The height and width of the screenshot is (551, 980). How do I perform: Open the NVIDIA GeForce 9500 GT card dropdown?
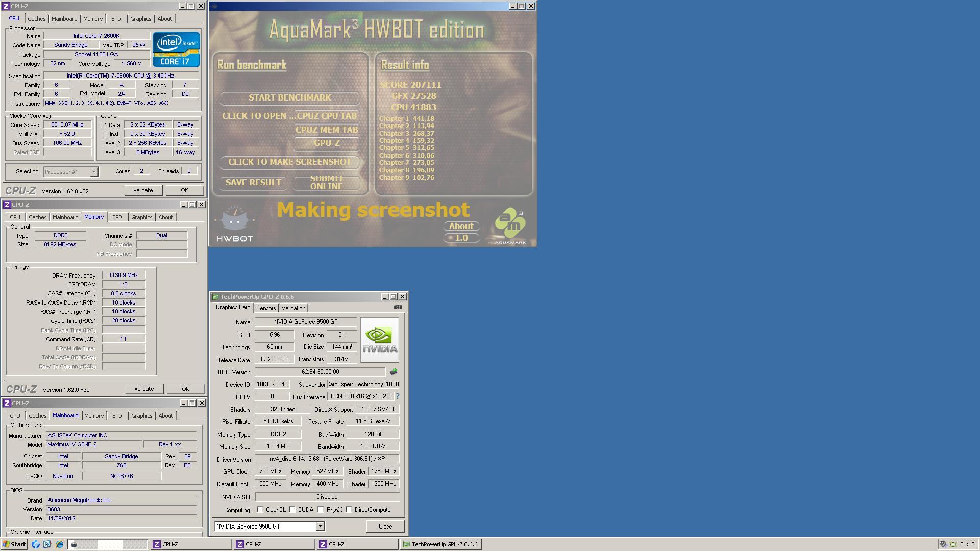tap(320, 527)
